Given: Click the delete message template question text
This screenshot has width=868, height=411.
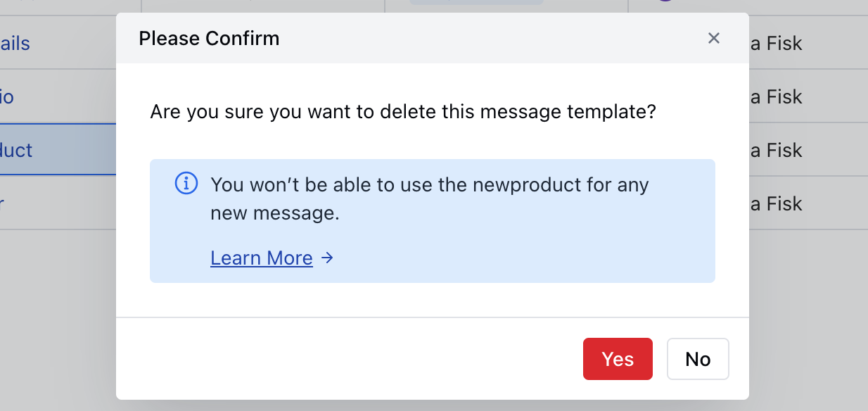Looking at the screenshot, I should (x=403, y=111).
